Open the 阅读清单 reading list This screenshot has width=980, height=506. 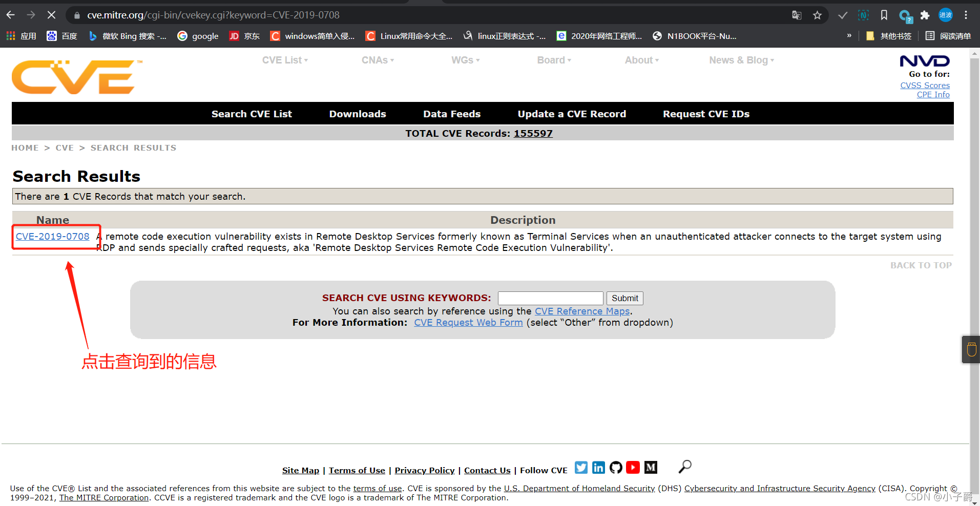tap(948, 36)
